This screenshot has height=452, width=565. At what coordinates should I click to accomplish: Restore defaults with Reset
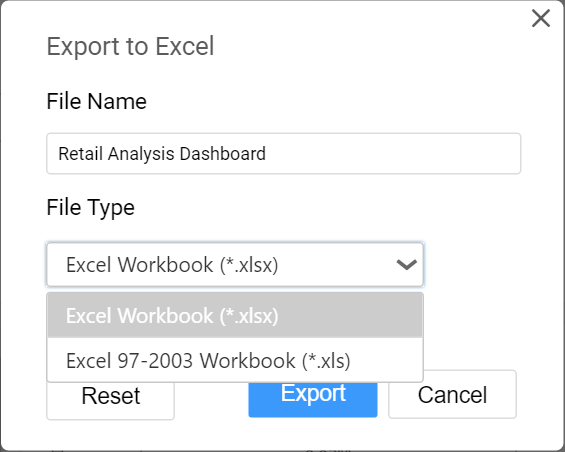pos(111,400)
